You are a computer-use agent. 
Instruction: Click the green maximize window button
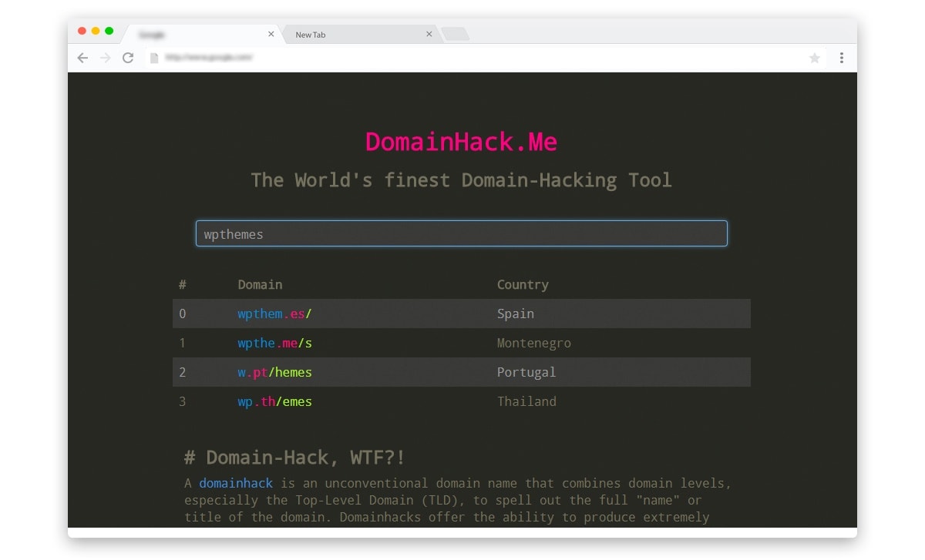(x=109, y=31)
